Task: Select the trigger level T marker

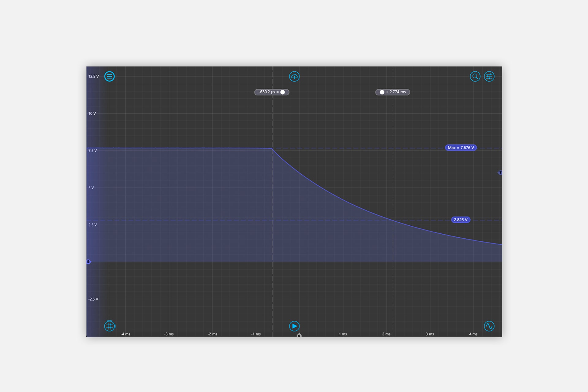Action: [x=500, y=173]
